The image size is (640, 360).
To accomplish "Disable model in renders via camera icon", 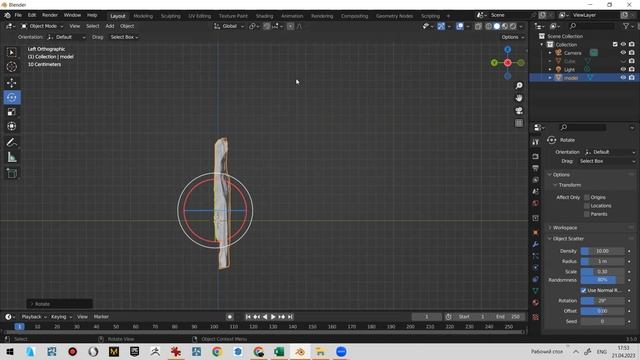I will [631, 77].
